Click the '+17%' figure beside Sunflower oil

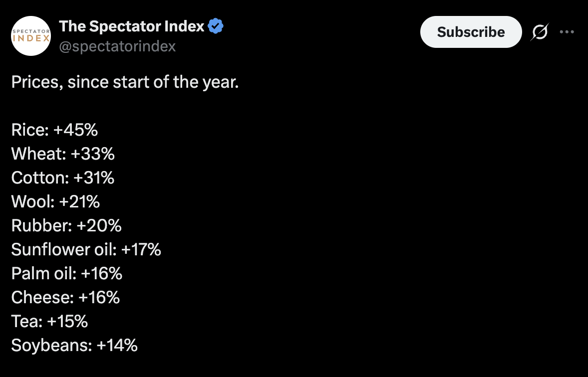coord(141,249)
